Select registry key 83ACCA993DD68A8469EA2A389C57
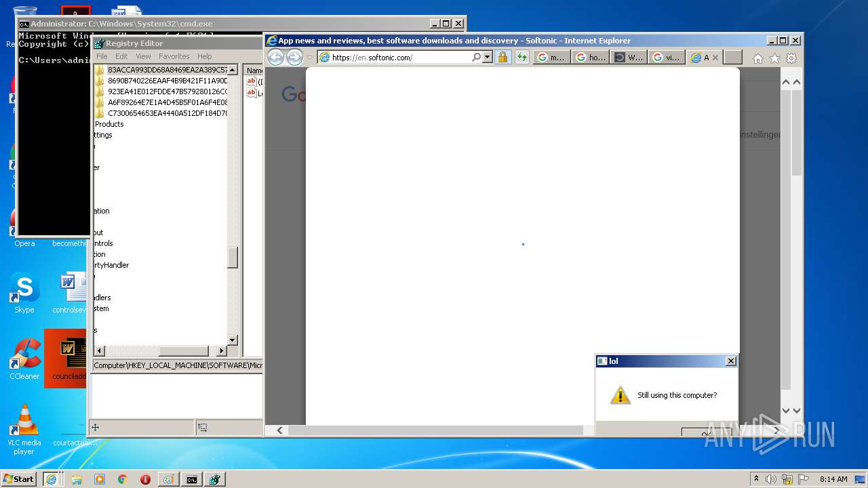 (167, 70)
